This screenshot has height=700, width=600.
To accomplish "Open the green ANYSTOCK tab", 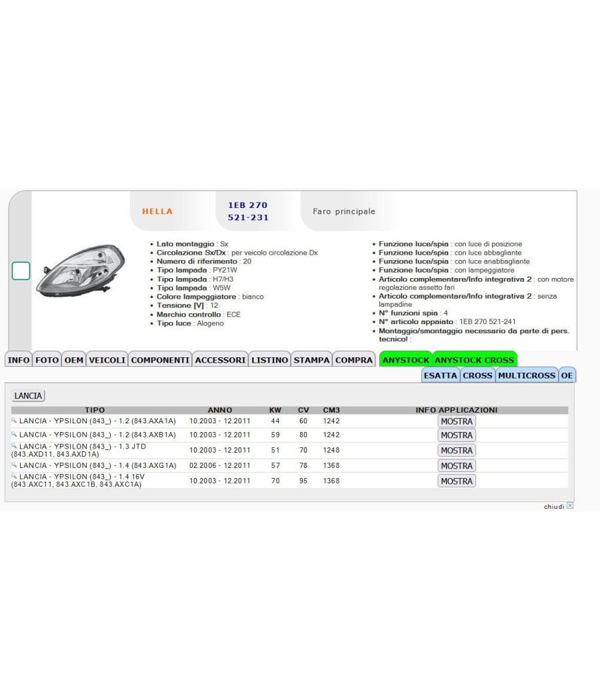I will [405, 360].
